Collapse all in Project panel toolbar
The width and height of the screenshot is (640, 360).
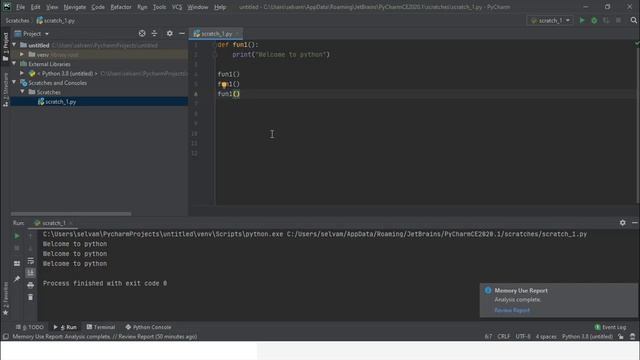pos(154,33)
